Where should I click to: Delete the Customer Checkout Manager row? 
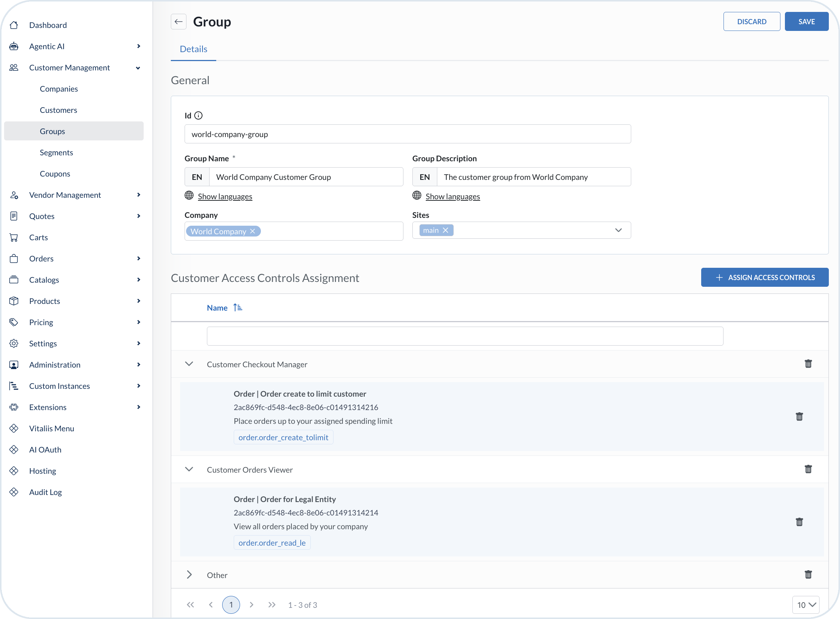808,364
